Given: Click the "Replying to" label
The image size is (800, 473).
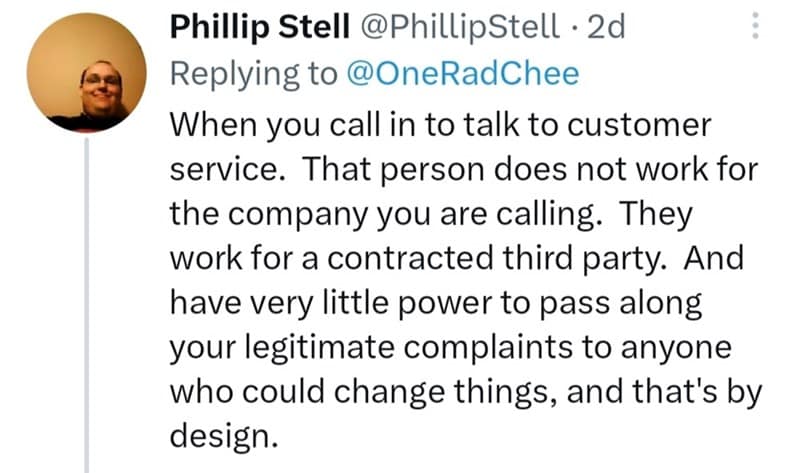Looking at the screenshot, I should 253,75.
